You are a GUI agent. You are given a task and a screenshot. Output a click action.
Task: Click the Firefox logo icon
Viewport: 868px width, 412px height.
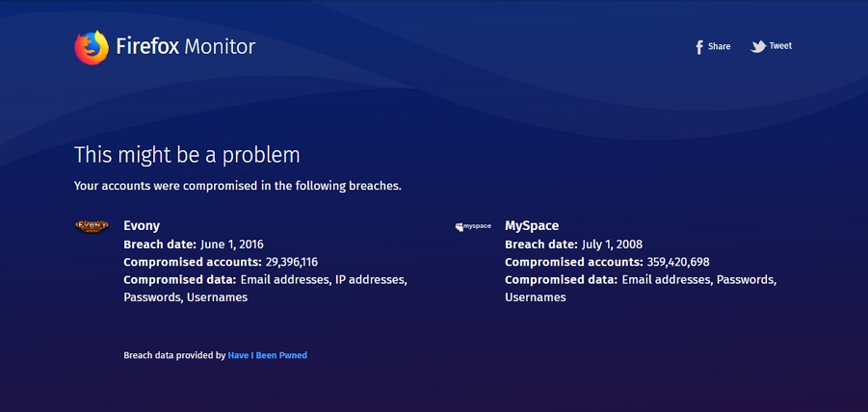[92, 47]
